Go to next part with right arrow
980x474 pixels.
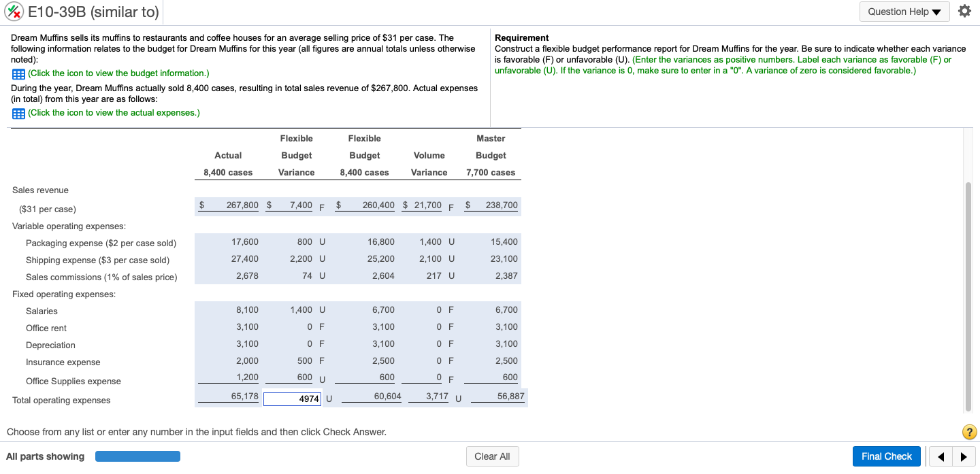963,456
